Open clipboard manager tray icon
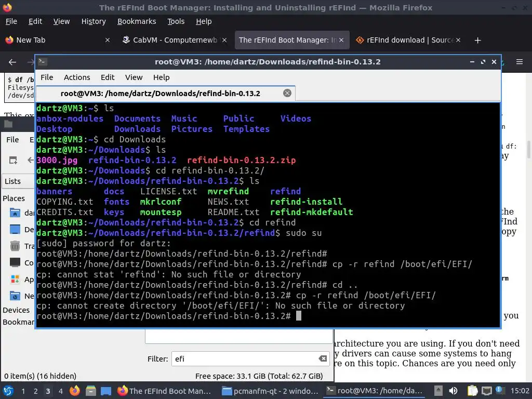 (472, 391)
